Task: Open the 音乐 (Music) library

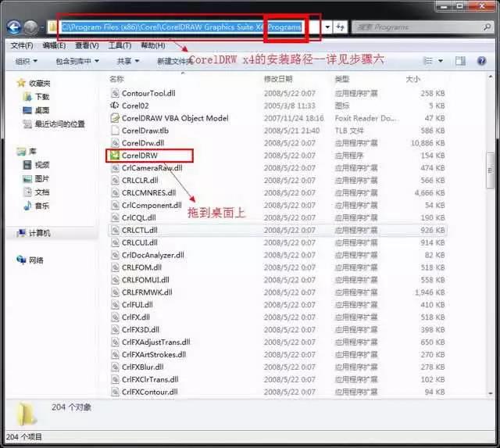Action: coord(41,206)
